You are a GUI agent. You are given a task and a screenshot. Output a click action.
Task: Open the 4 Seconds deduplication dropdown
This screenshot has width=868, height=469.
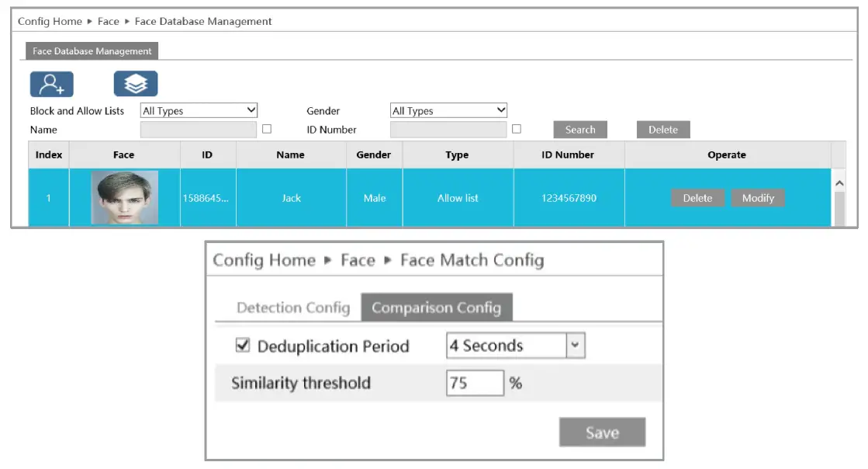(515, 346)
